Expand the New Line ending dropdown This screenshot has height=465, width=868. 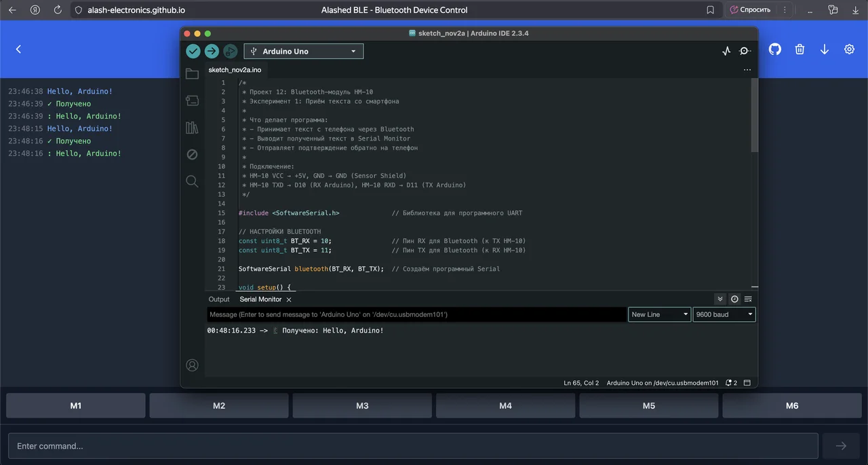click(x=659, y=314)
